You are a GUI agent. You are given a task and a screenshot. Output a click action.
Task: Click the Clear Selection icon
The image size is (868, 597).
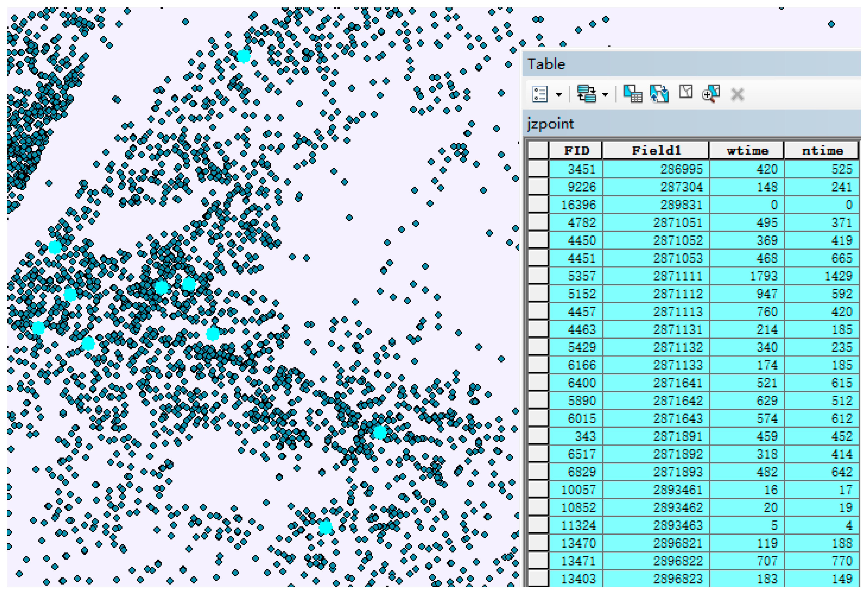686,92
